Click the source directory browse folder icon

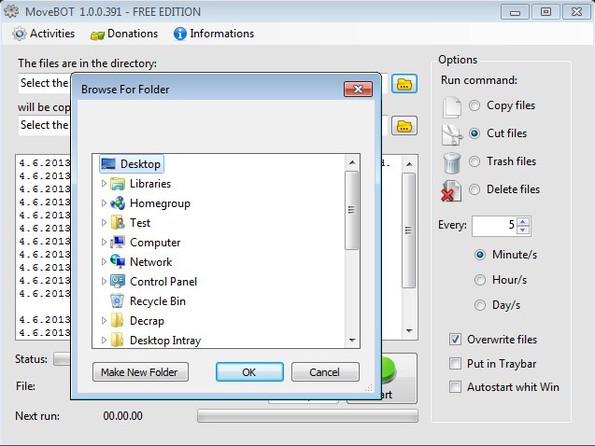(404, 84)
